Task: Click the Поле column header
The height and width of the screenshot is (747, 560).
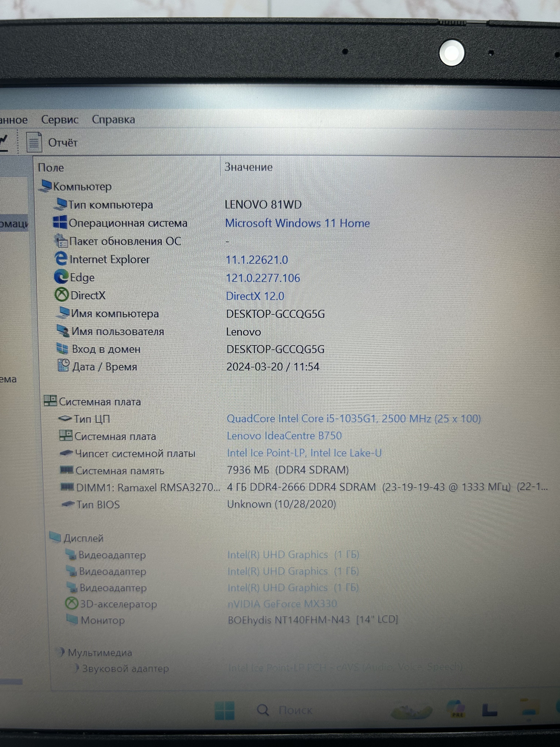Action: 51,167
